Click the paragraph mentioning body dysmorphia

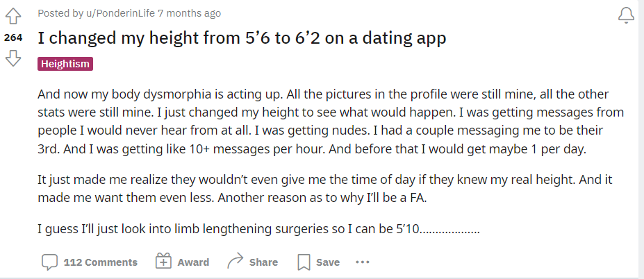(331, 121)
